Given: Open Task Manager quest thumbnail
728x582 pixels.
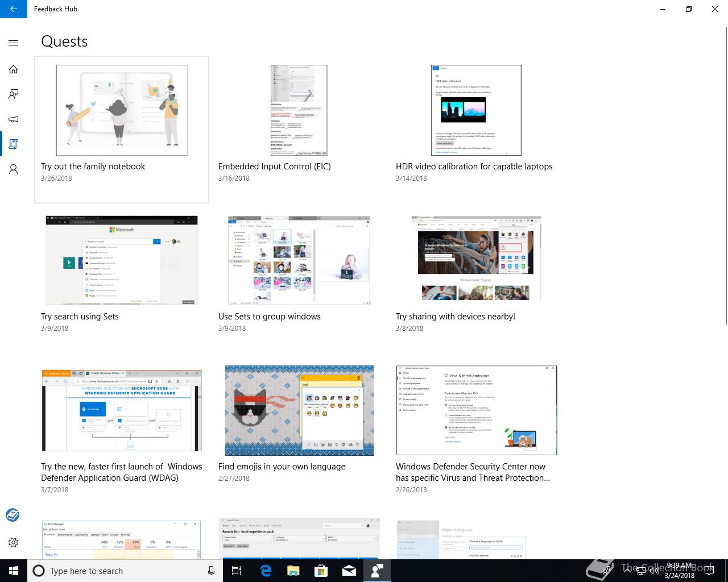Looking at the screenshot, I should [122, 539].
